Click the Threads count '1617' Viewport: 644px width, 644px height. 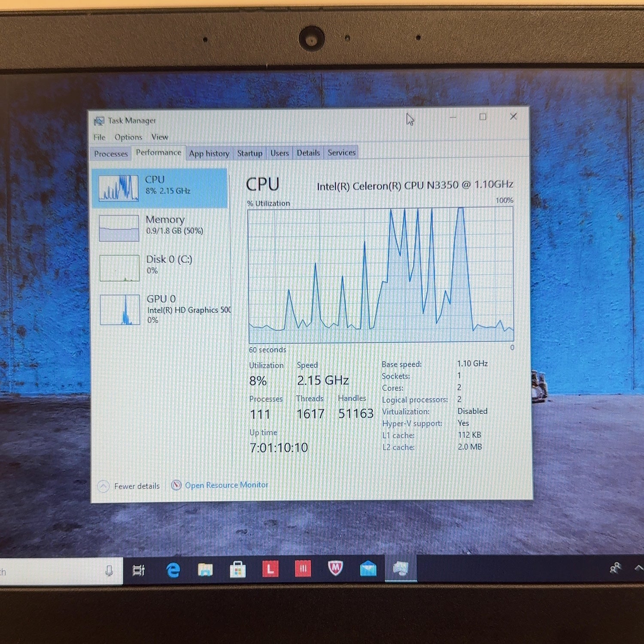point(310,414)
